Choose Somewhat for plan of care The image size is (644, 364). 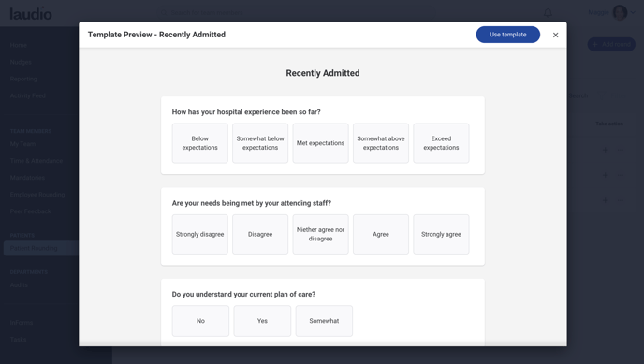(324, 321)
